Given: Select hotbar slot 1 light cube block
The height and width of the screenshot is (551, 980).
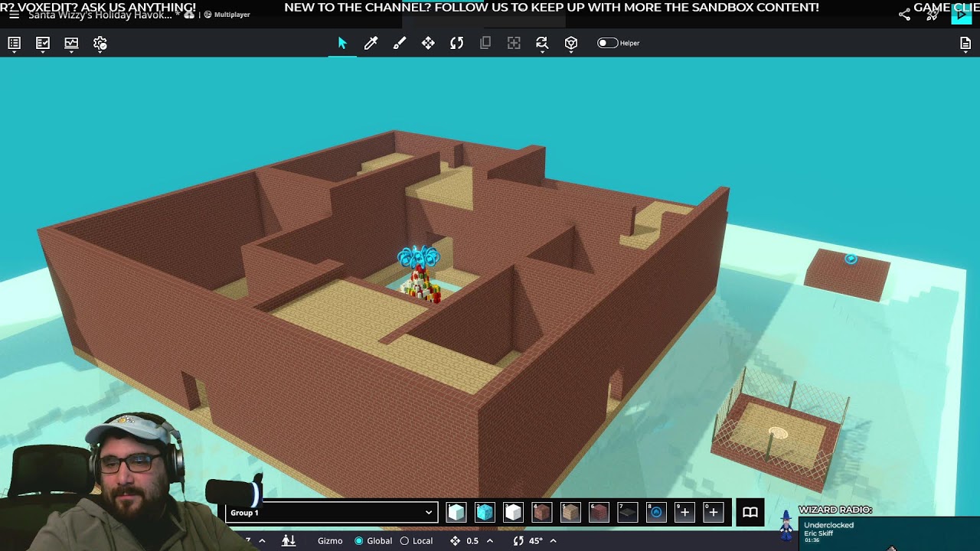Looking at the screenshot, I should [x=456, y=513].
